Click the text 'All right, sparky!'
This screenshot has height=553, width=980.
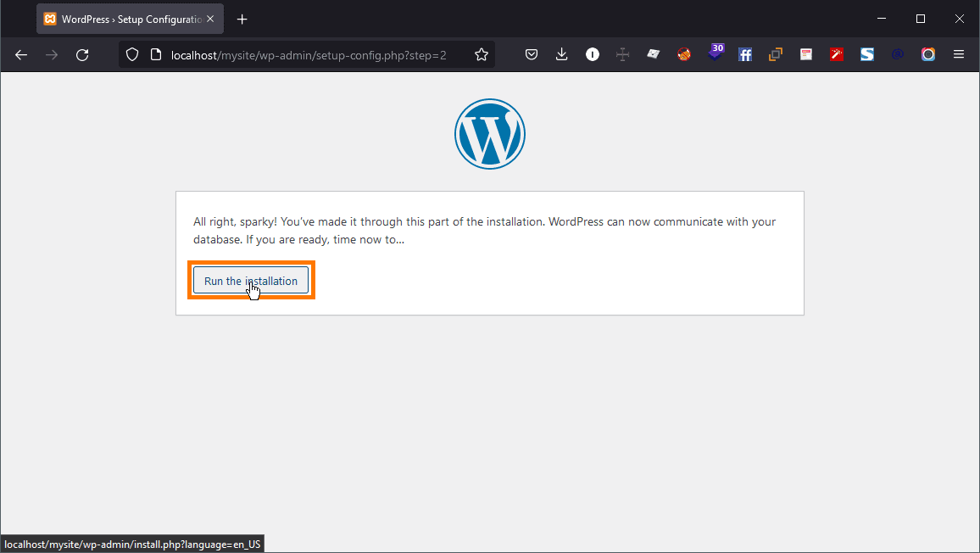click(x=235, y=221)
